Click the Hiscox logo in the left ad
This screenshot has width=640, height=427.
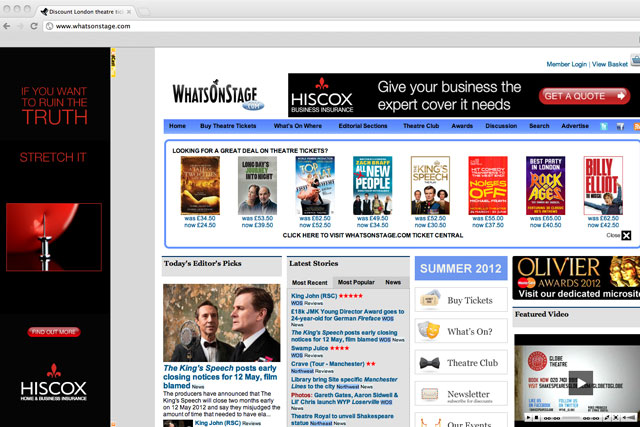pyautogui.click(x=53, y=382)
